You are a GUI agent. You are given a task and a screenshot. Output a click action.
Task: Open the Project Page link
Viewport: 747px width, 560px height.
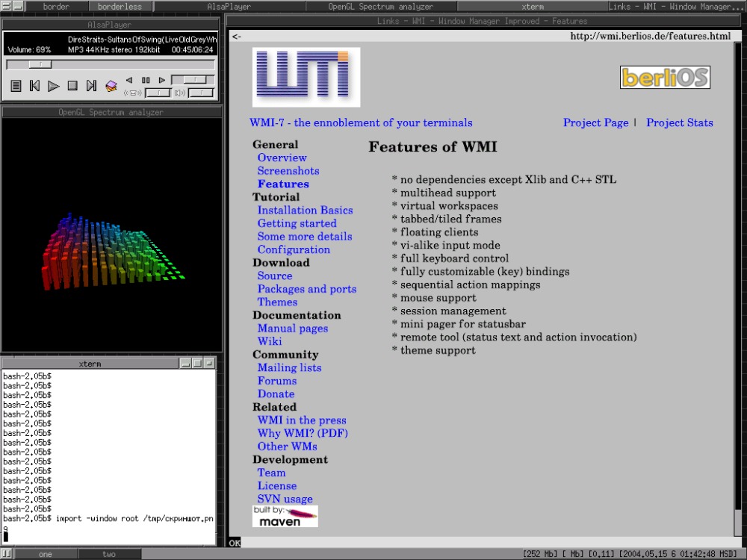click(595, 123)
